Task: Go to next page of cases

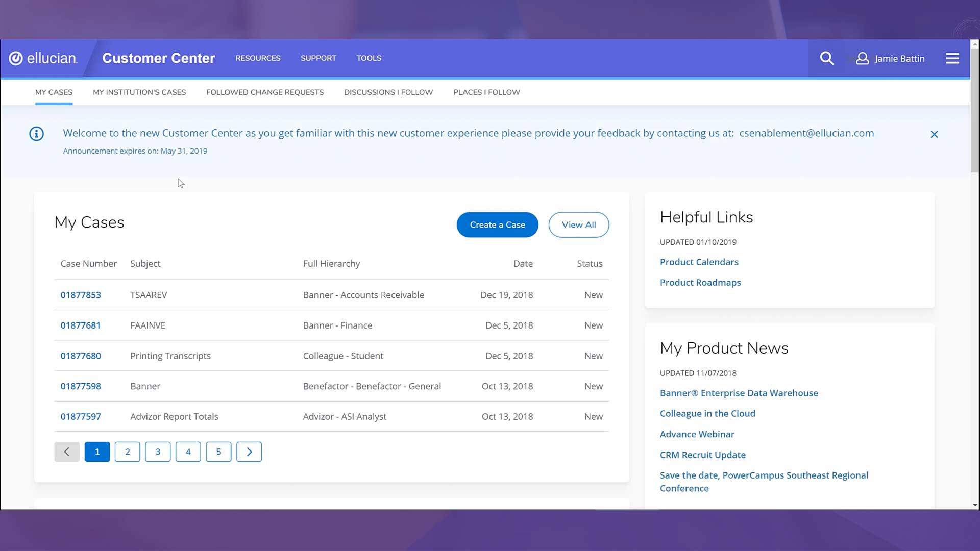Action: point(249,452)
